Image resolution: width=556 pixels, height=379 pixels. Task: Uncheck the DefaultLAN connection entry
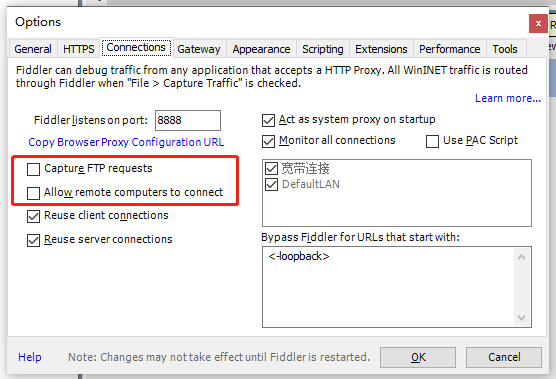(x=271, y=184)
